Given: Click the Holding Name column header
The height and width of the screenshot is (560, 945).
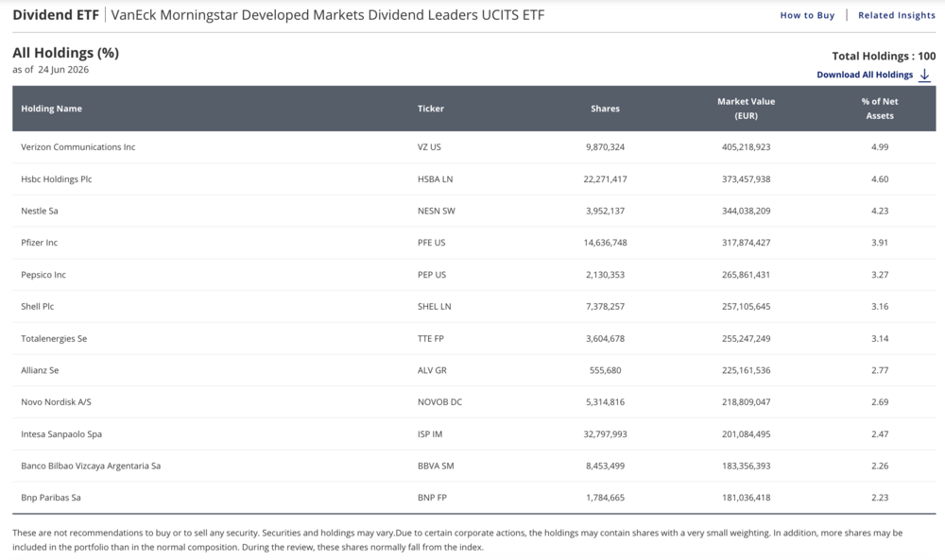Looking at the screenshot, I should pyautogui.click(x=51, y=109).
